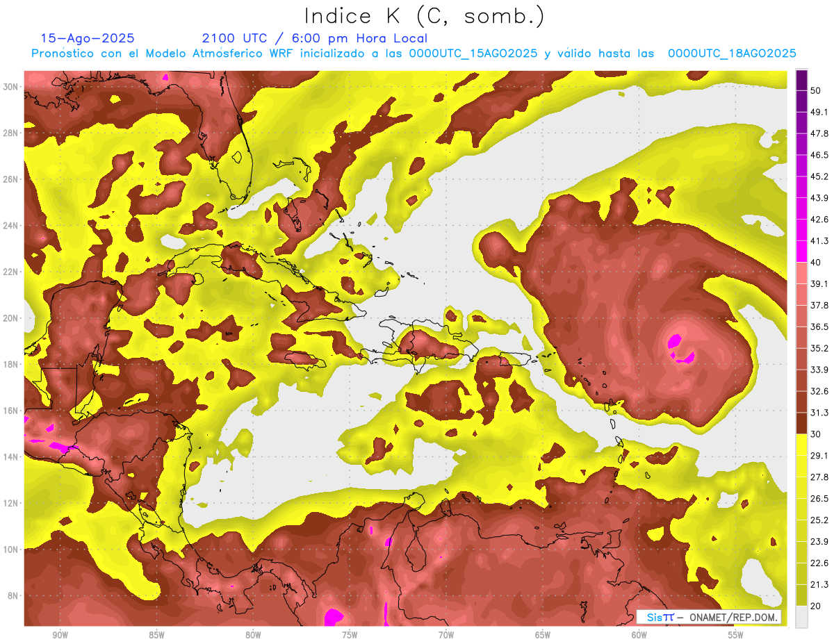Click the colorbar value 36.5
This screenshot has height=644, width=834.
tap(819, 327)
